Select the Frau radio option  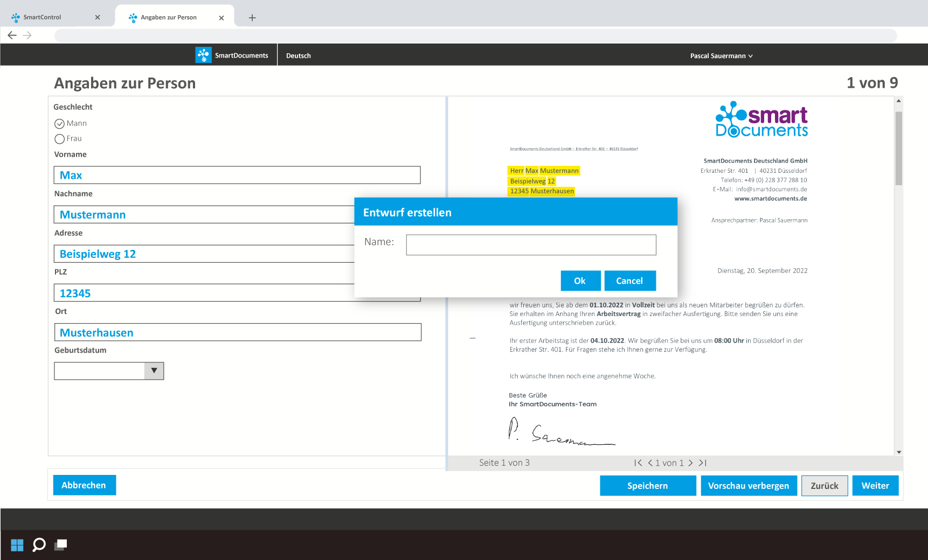coord(59,139)
